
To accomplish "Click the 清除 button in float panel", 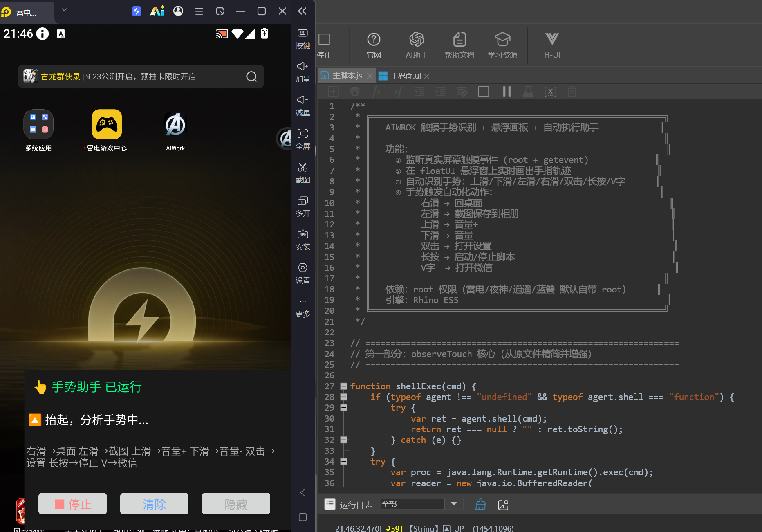I will [x=154, y=504].
